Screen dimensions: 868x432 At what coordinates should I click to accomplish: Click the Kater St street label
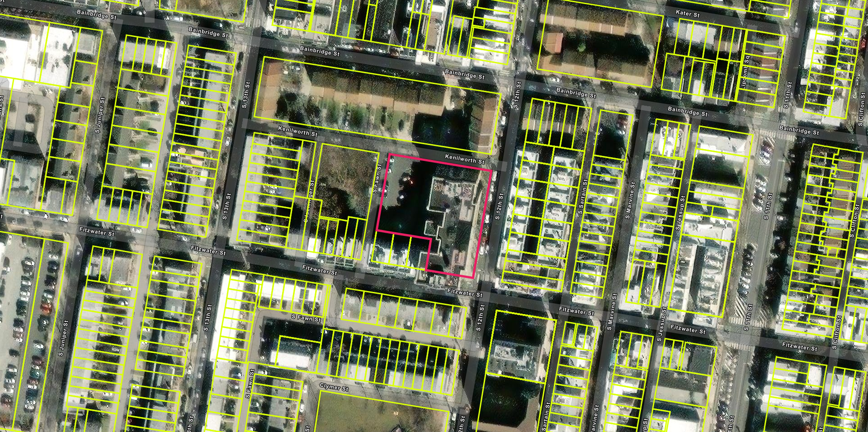pyautogui.click(x=687, y=13)
